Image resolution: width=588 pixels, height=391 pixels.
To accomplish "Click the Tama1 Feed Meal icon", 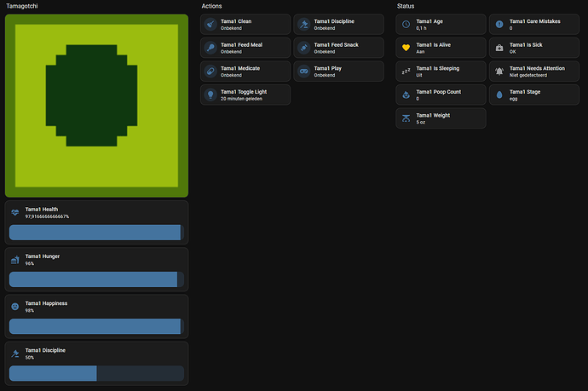I will (210, 48).
